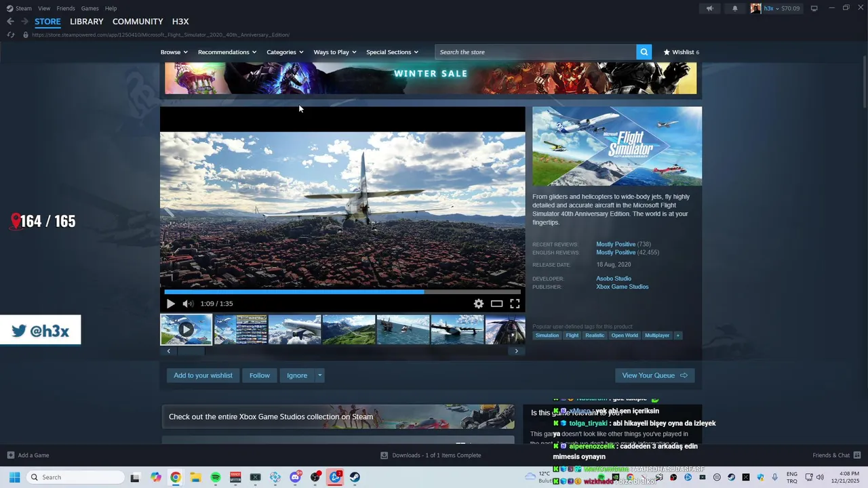Screen dimensions: 868x488
Task: Go to previous media with left arrow overlay
Action: click(x=169, y=209)
